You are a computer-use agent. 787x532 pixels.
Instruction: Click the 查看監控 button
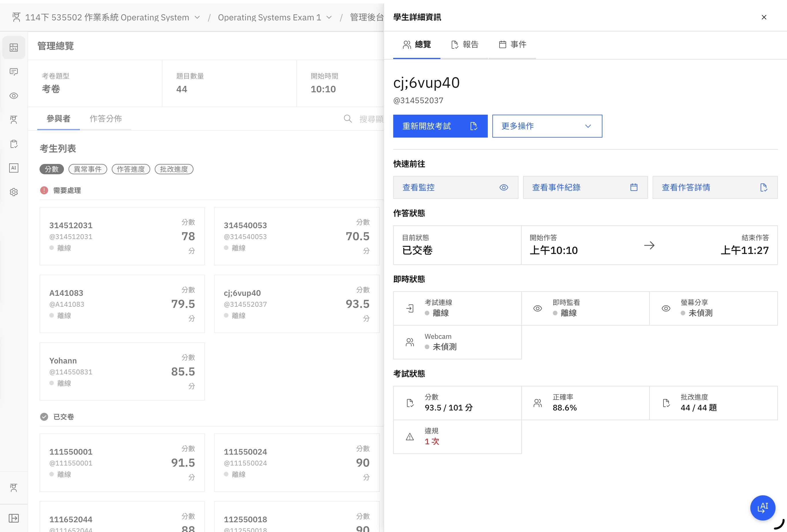coord(455,187)
